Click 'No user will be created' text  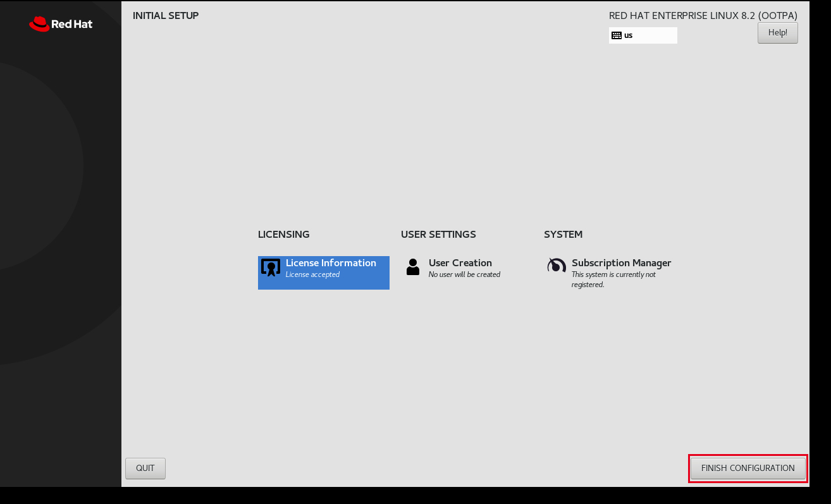click(464, 274)
